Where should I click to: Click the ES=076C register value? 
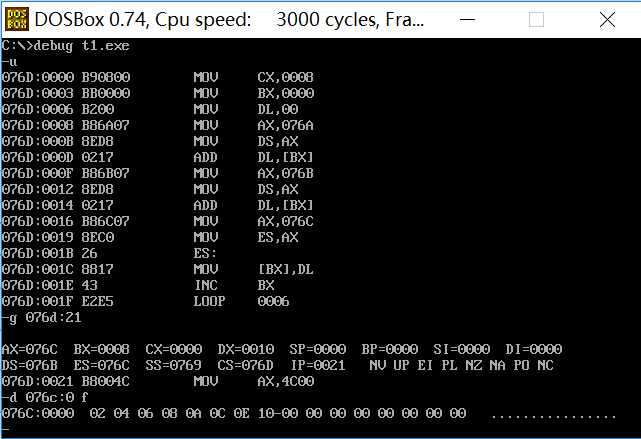pos(101,365)
